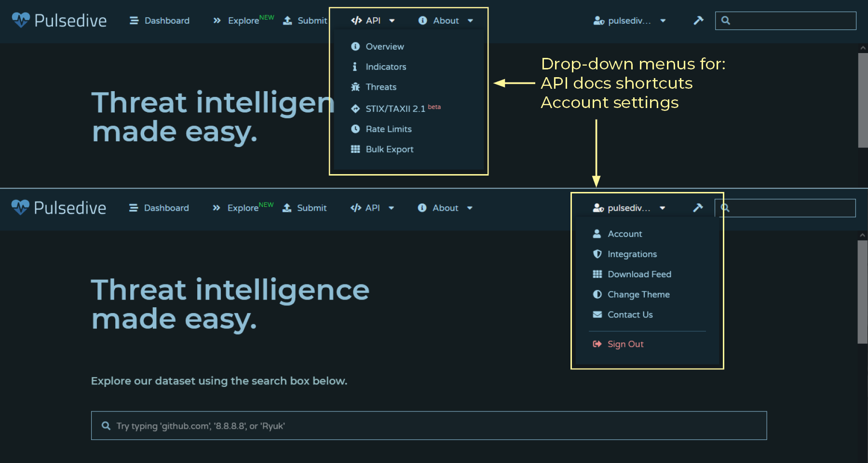
Task: Click the Change Theme half-circle icon
Action: (x=597, y=294)
